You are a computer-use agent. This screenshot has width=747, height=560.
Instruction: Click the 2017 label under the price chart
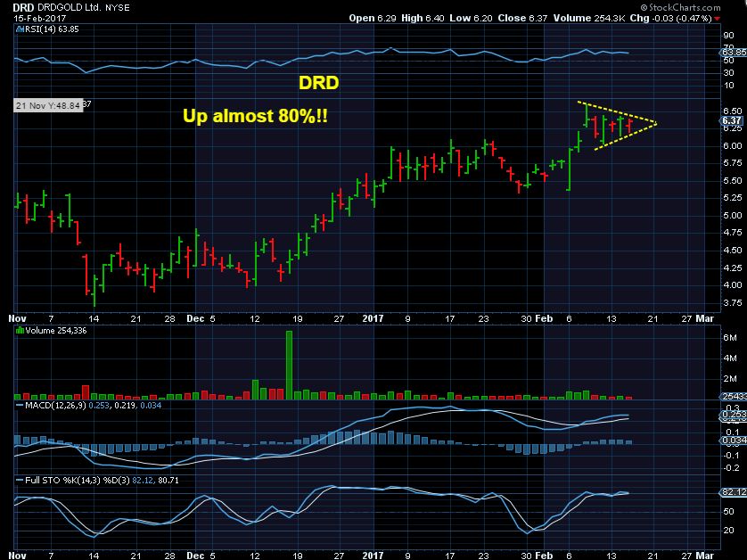(373, 318)
